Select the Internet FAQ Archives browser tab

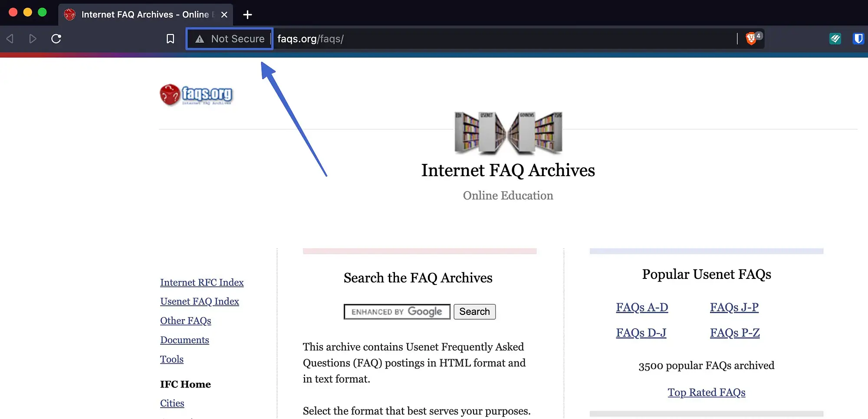tap(145, 15)
